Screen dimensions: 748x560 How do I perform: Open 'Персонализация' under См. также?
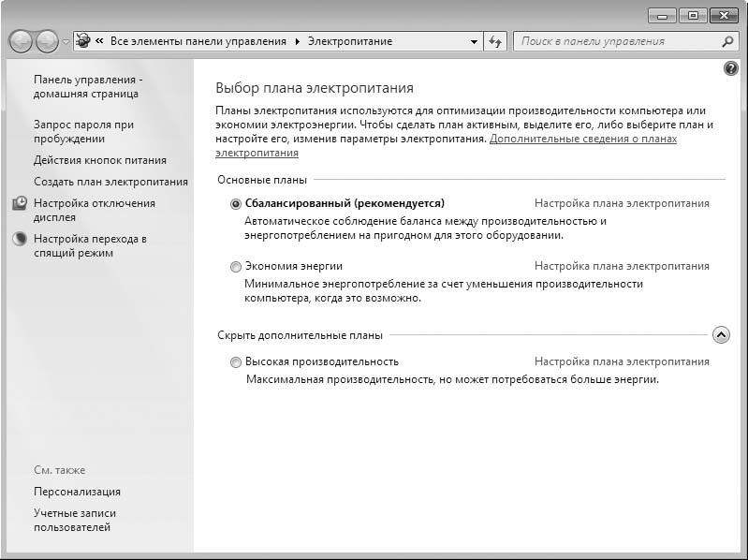(77, 492)
